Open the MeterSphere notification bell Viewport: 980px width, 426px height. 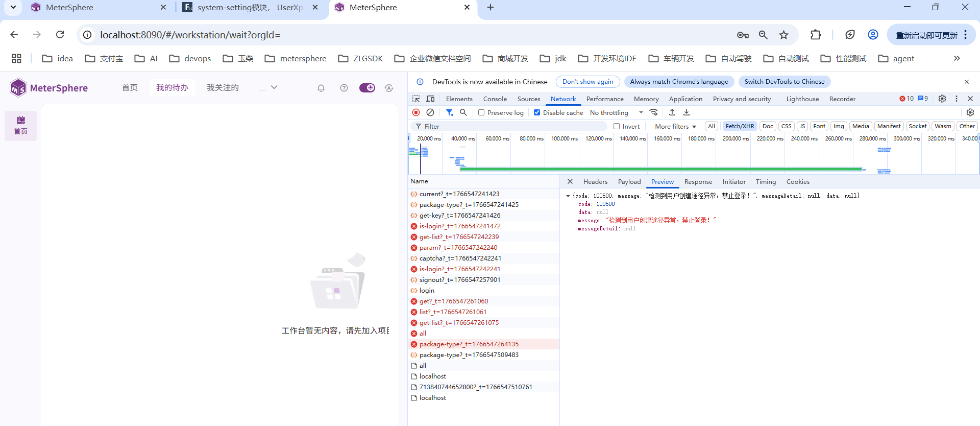coord(321,88)
